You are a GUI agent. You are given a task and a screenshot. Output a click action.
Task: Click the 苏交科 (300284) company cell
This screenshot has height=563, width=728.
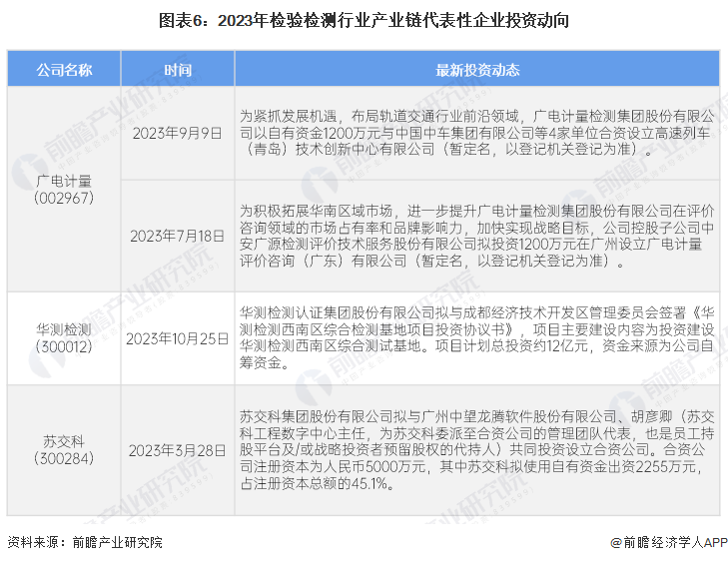click(x=64, y=450)
